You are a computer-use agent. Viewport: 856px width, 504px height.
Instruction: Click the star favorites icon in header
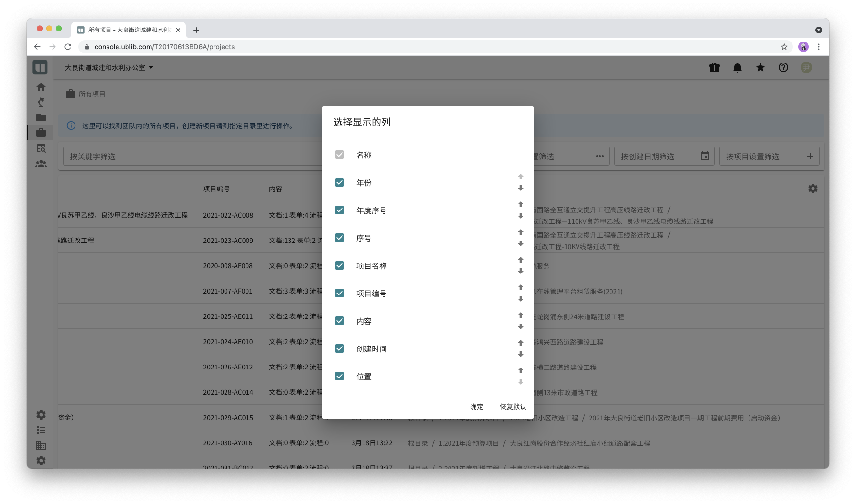[x=760, y=68]
